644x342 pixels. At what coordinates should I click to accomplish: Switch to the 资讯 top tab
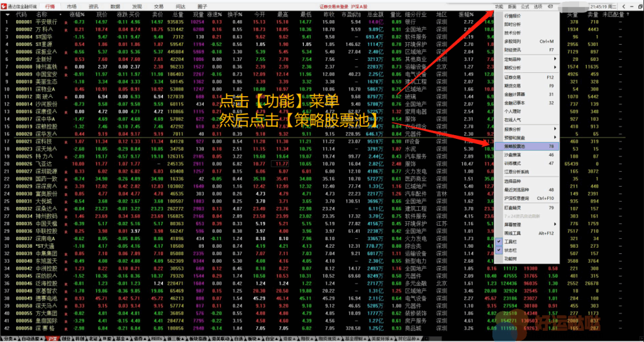94,6
